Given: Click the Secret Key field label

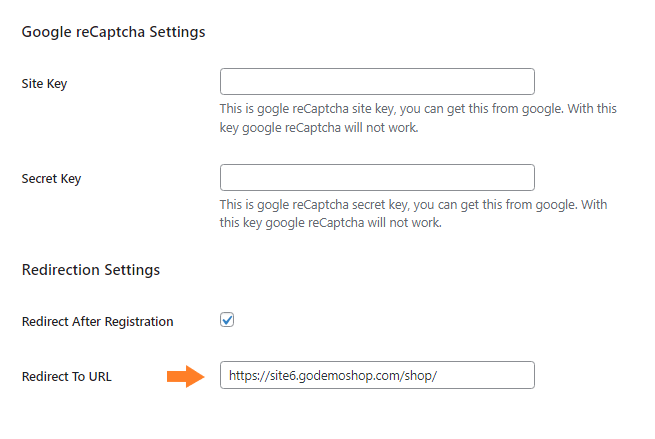Looking at the screenshot, I should (x=51, y=179).
